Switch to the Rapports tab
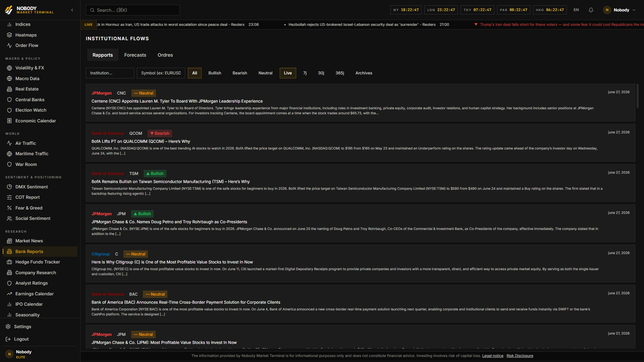The width and height of the screenshot is (644, 362). pos(103,55)
